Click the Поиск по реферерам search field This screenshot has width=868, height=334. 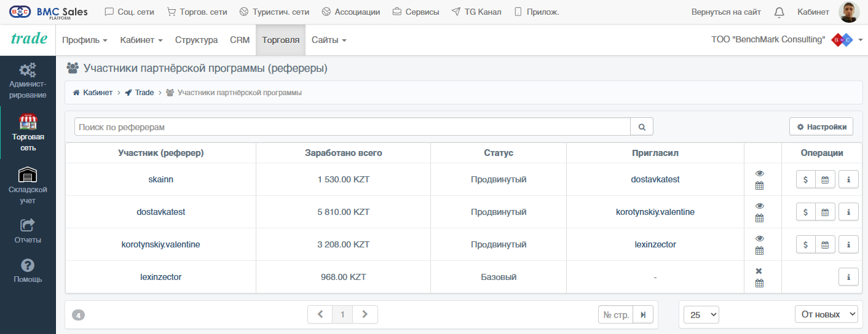[352, 127]
